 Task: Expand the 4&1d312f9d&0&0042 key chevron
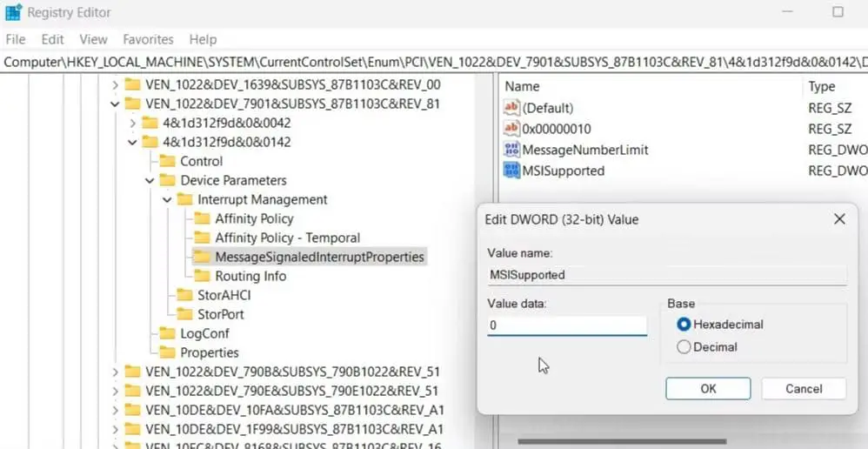point(132,123)
